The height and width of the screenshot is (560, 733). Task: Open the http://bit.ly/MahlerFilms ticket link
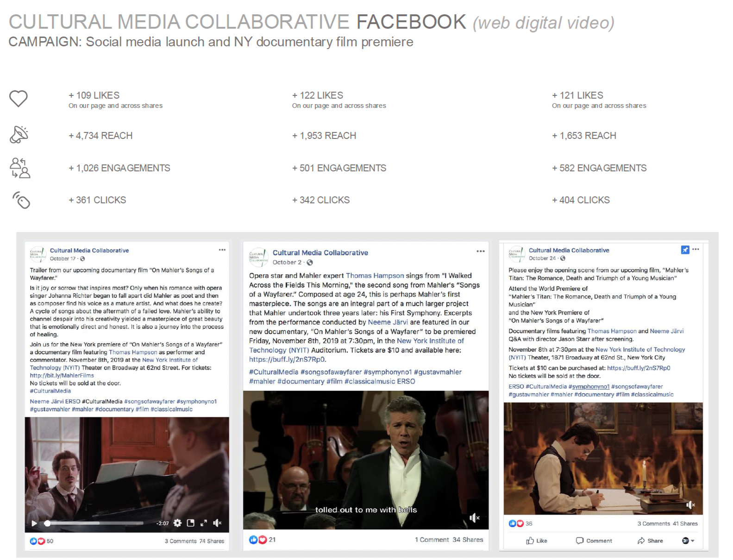click(62, 376)
